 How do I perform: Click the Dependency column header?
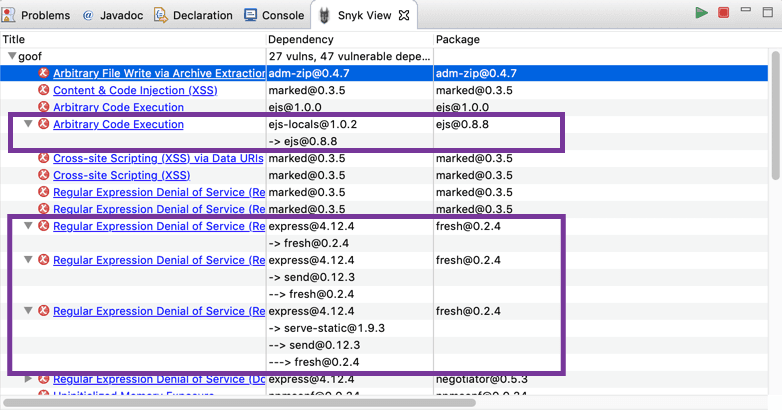[x=350, y=39]
